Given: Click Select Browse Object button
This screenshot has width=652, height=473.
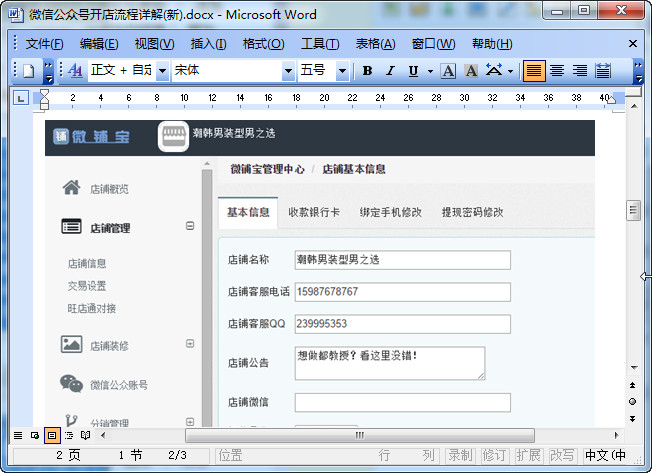Looking at the screenshot, I should [x=632, y=402].
